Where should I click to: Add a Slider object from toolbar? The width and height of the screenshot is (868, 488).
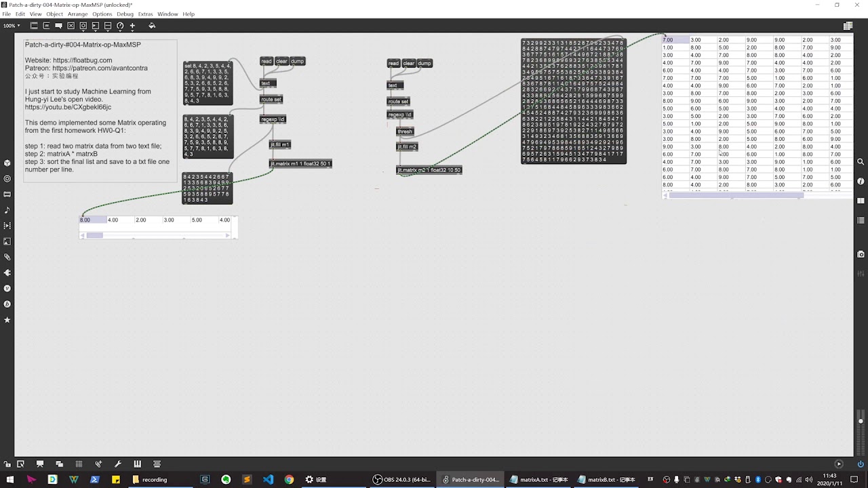(108, 26)
